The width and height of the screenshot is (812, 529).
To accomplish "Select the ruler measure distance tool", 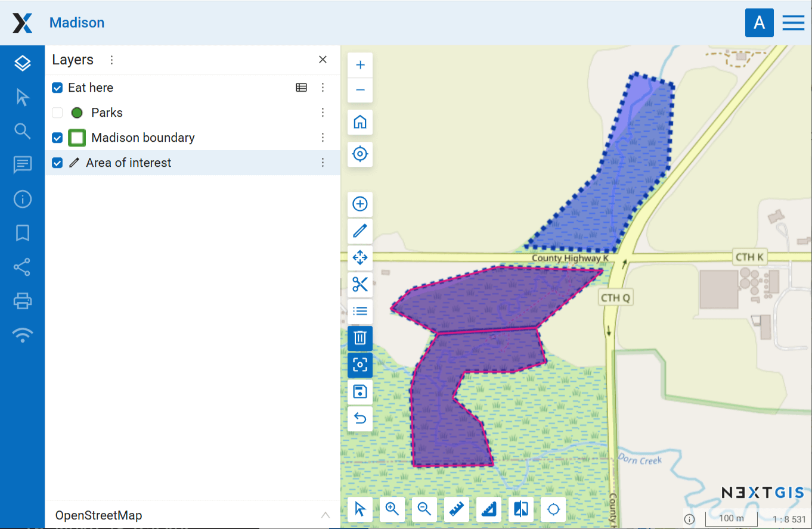I will [x=457, y=509].
